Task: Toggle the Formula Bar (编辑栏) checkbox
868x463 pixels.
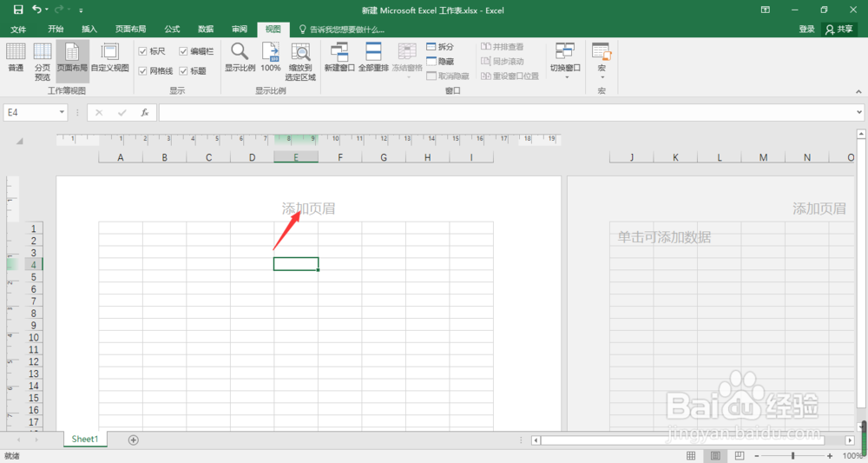Action: [183, 51]
